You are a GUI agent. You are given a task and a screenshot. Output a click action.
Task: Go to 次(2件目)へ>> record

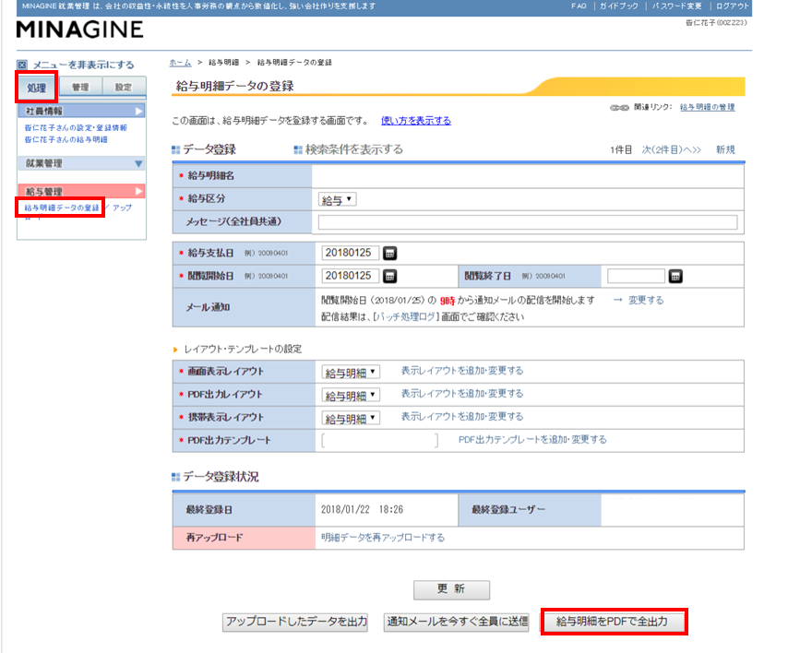(671, 149)
